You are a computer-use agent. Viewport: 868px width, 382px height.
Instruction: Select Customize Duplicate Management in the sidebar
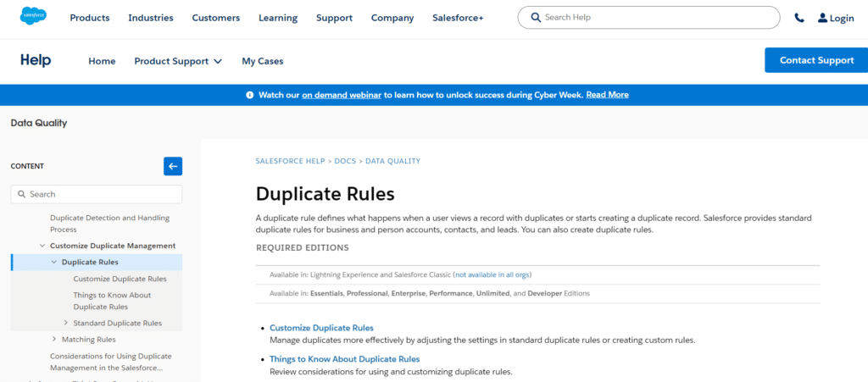pos(113,246)
